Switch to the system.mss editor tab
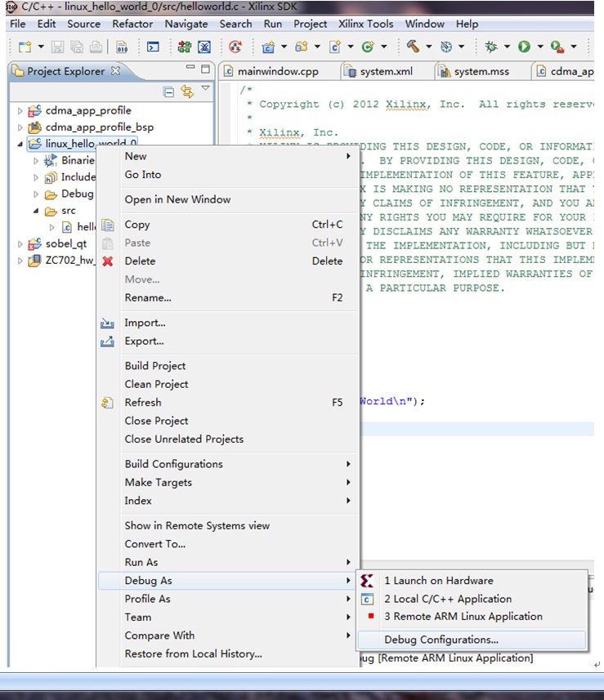 coord(481,71)
